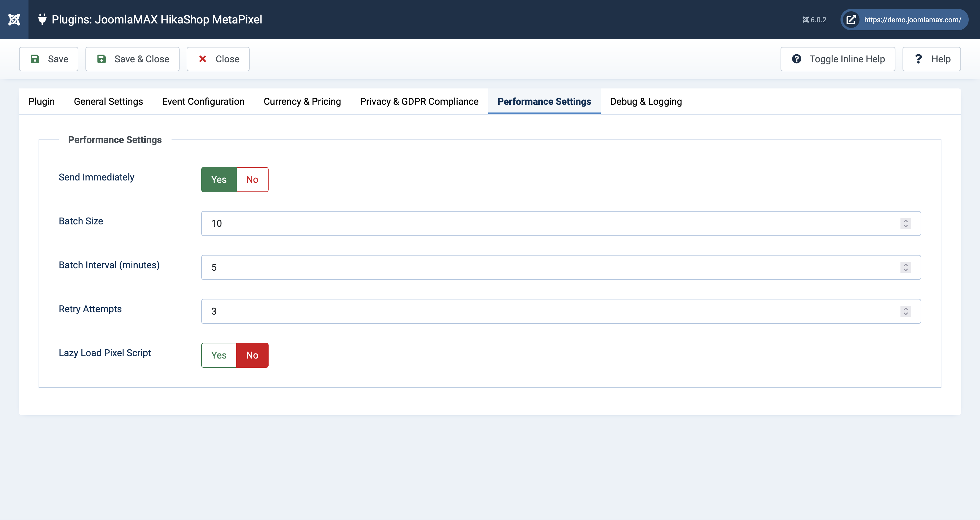Image resolution: width=980 pixels, height=520 pixels.
Task: Click the Batch Size number stepper arrows
Action: point(906,223)
